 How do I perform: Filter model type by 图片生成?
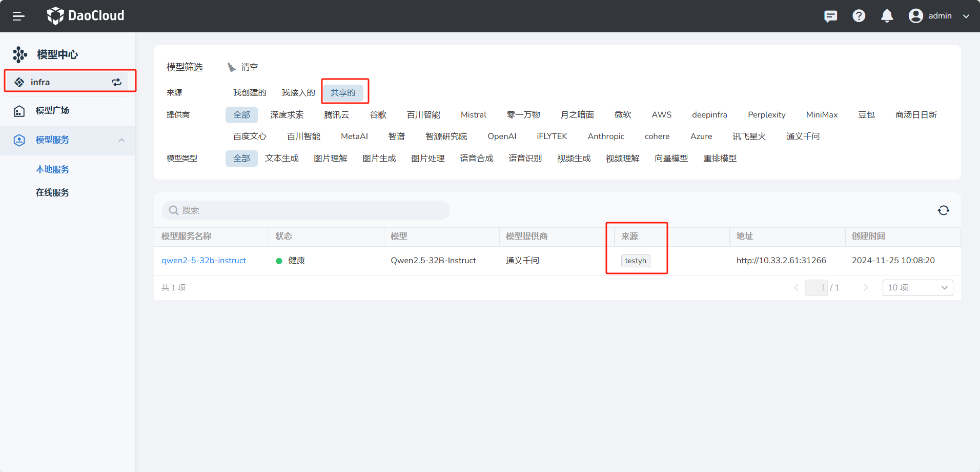379,159
